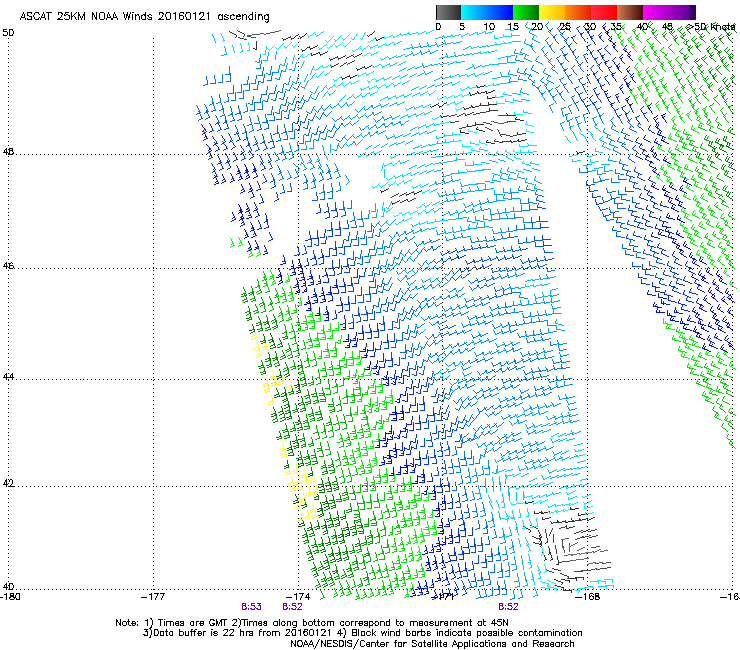Click latitude label 44

coord(8,377)
